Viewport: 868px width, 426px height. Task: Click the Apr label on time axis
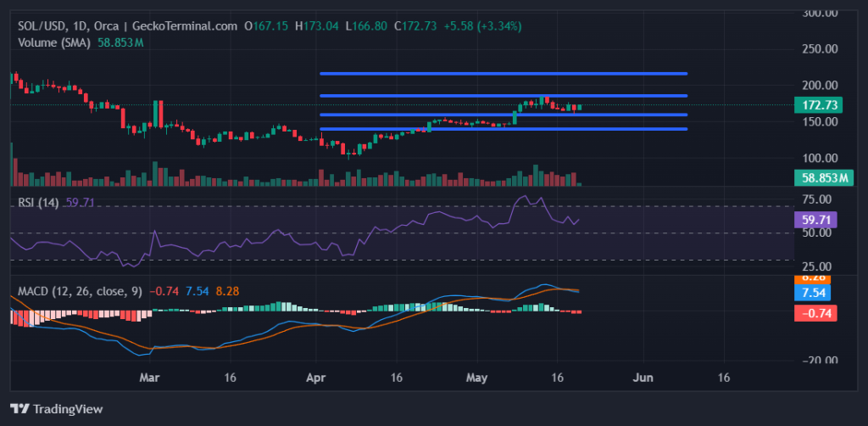point(315,378)
